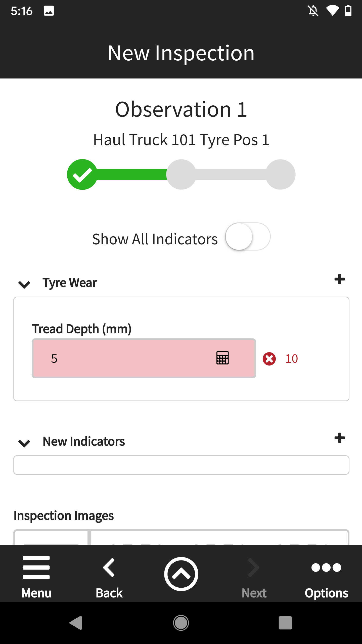Toggle Show All Indicators switch
Image resolution: width=362 pixels, height=644 pixels.
pos(248,236)
